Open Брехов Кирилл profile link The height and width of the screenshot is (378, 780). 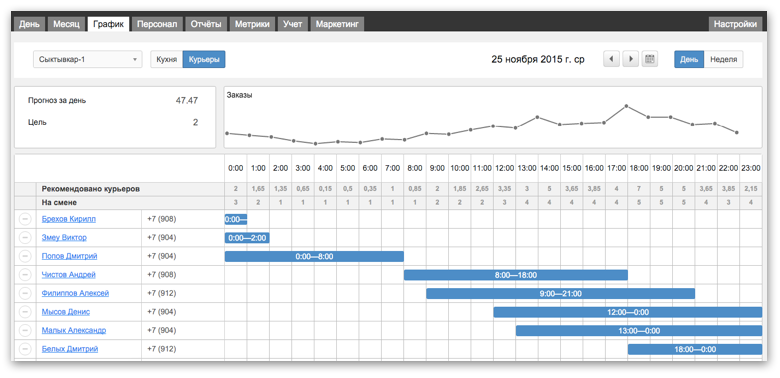tap(69, 219)
